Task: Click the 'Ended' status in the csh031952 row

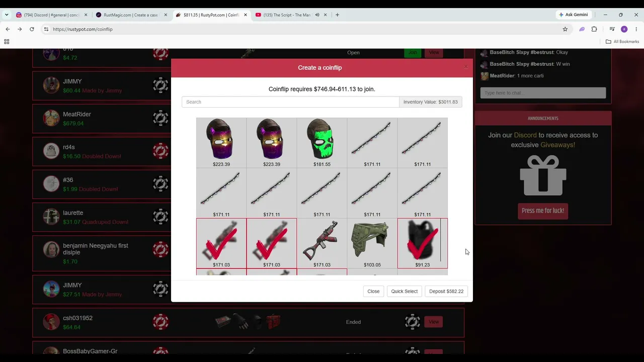Action: tap(353, 322)
